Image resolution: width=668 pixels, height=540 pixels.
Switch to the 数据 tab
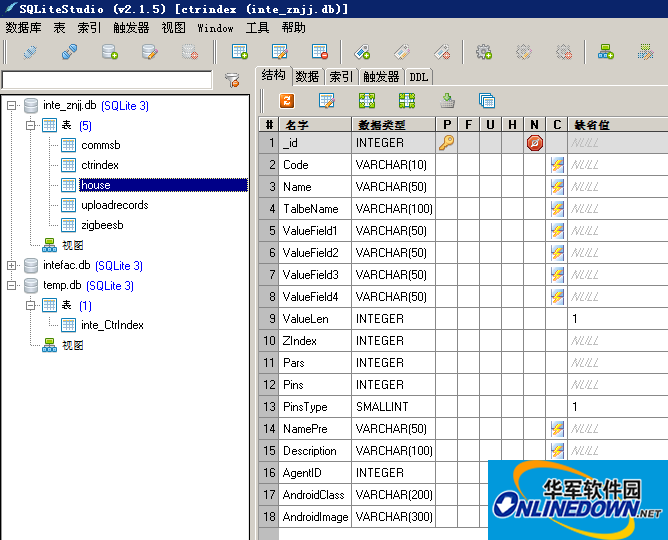point(307,77)
